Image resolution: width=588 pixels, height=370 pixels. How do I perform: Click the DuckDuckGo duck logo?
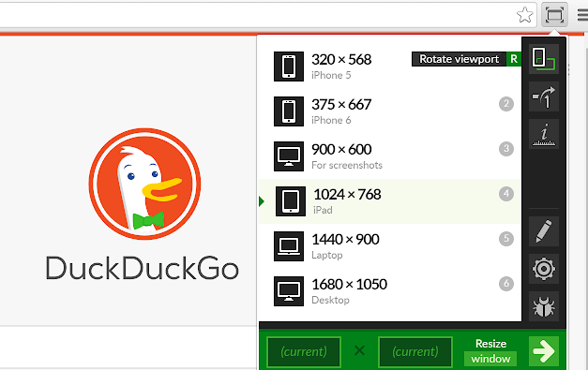[144, 184]
